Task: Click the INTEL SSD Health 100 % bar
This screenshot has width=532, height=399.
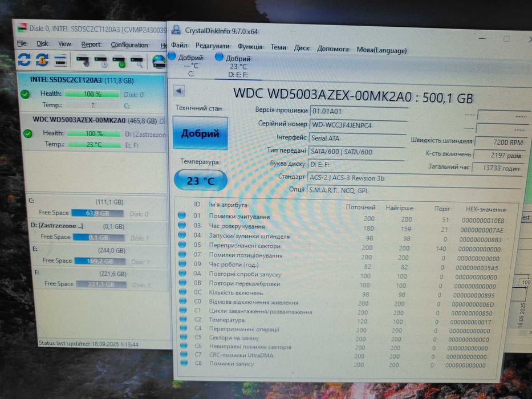Action: coord(92,94)
